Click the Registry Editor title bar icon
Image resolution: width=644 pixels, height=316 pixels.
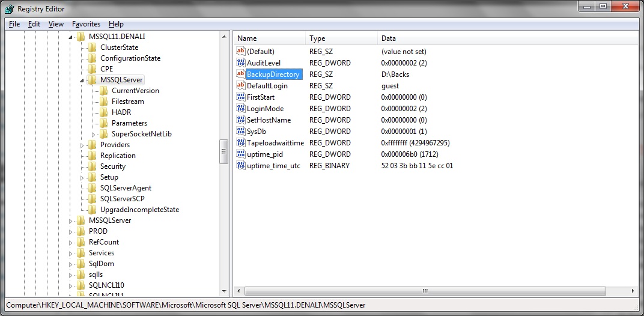click(9, 9)
